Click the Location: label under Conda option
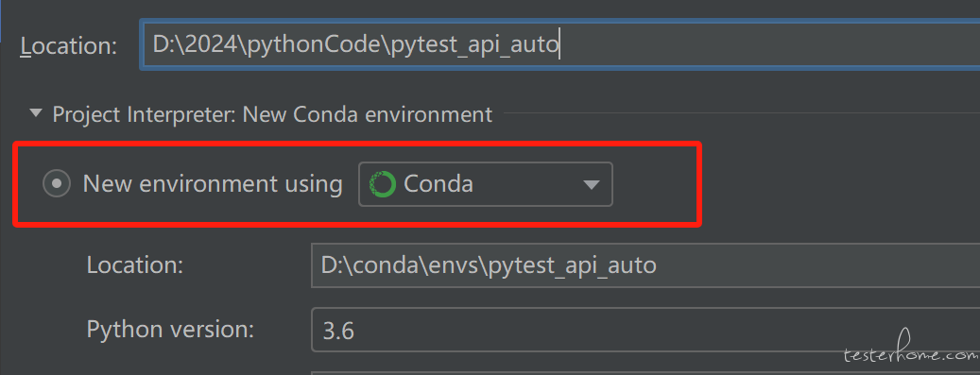Viewport: 980px width, 375px height. pyautogui.click(x=135, y=265)
